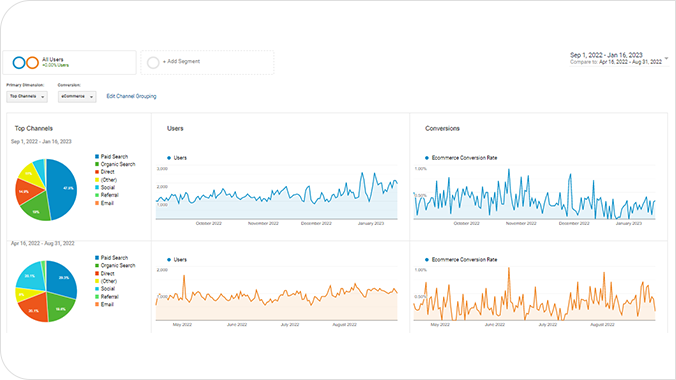The width and height of the screenshot is (676, 380).
Task: Open the eCommerce conversion dropdown
Action: click(x=77, y=97)
